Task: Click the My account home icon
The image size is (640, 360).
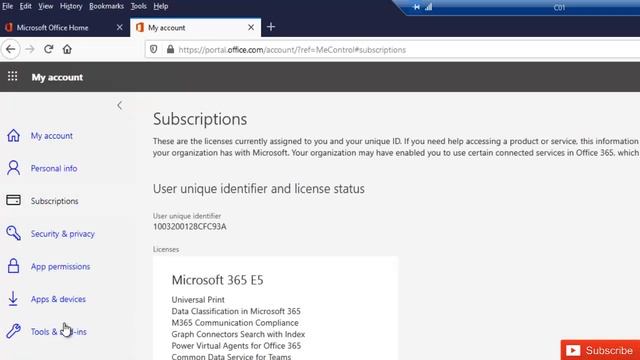Action: click(13, 135)
